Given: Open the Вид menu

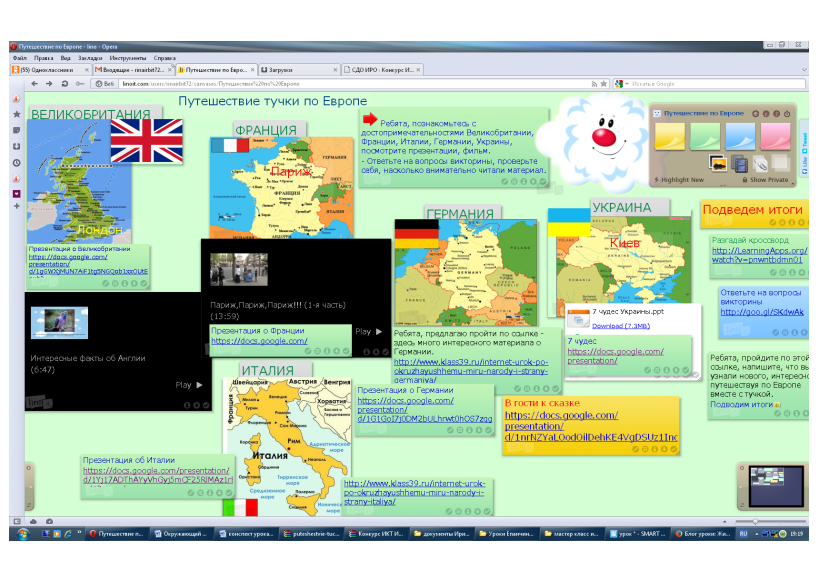Looking at the screenshot, I should point(66,58).
